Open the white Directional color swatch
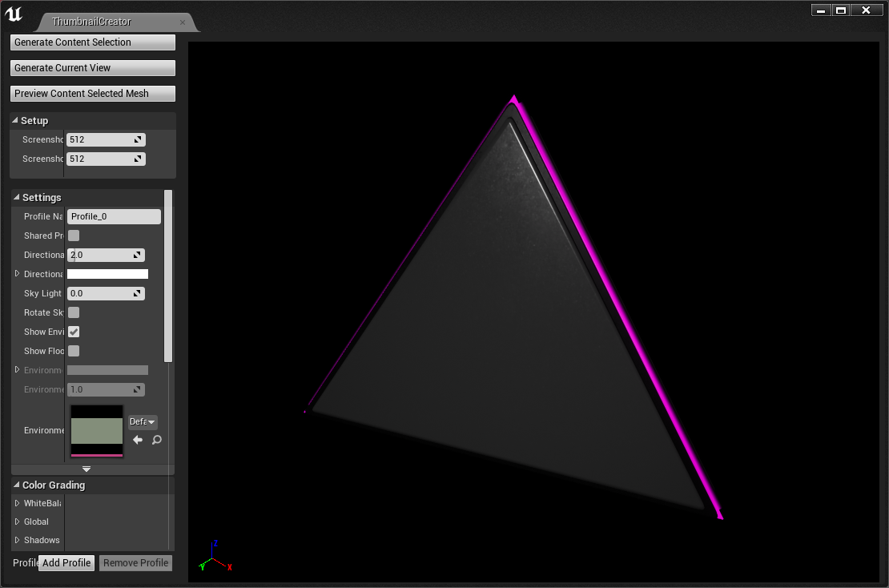889x588 pixels. [108, 274]
